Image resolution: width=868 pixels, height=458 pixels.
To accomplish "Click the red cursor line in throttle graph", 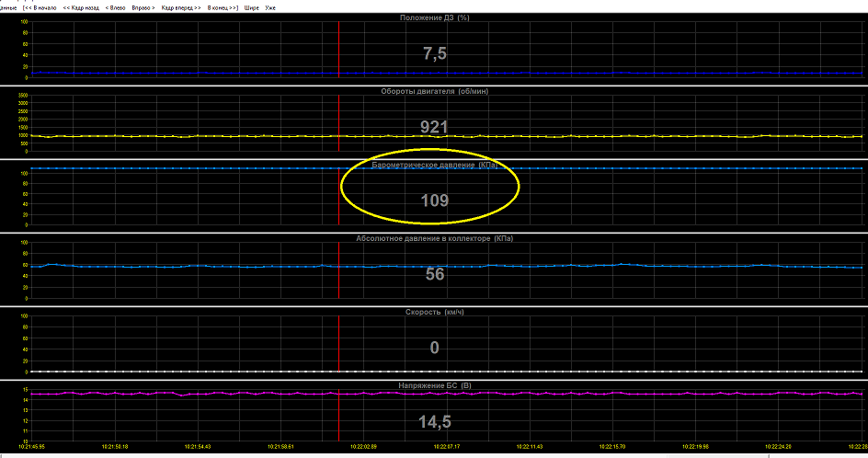I will pyautogui.click(x=338, y=50).
